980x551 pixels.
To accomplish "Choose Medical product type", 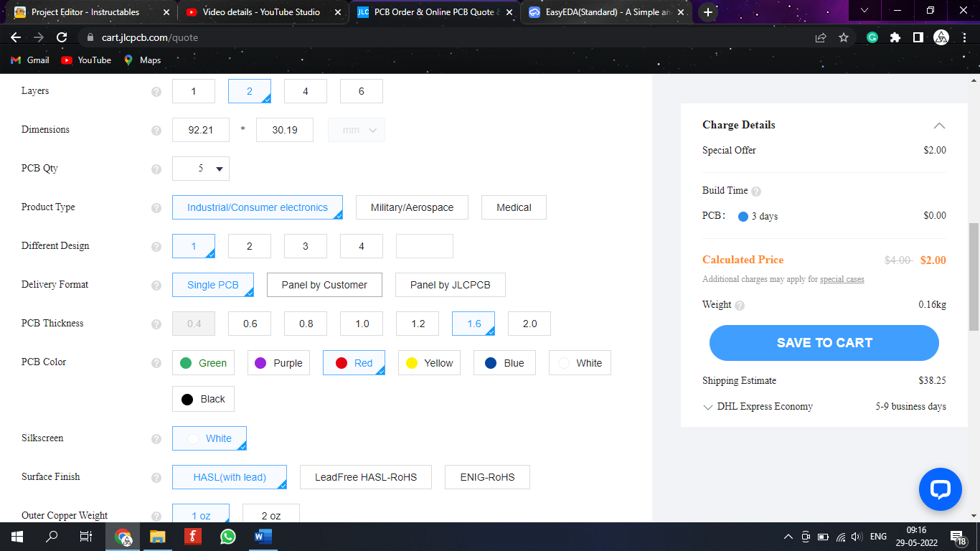I will 514,207.
